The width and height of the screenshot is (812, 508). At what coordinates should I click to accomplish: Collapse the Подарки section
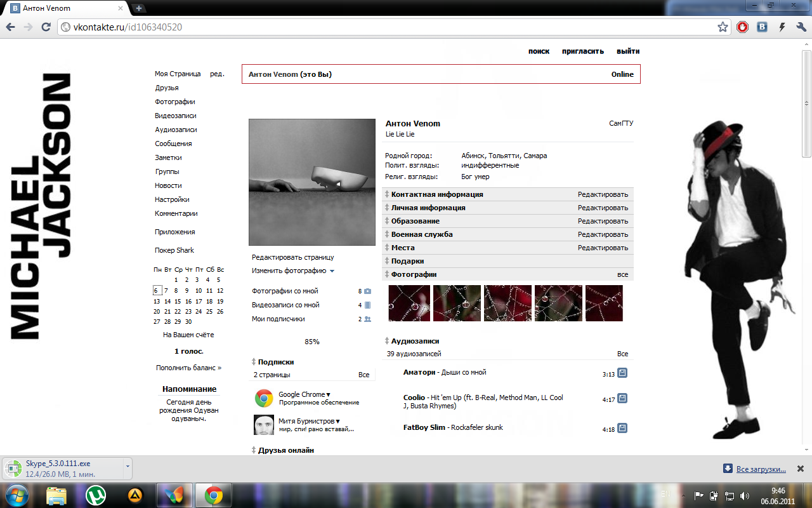click(x=387, y=261)
